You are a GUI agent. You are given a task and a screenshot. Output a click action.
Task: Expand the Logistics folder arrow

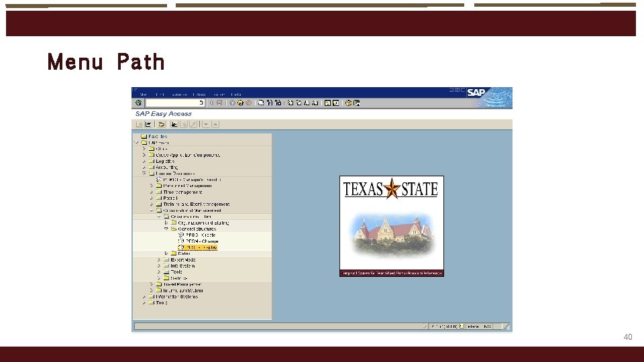coord(144,162)
